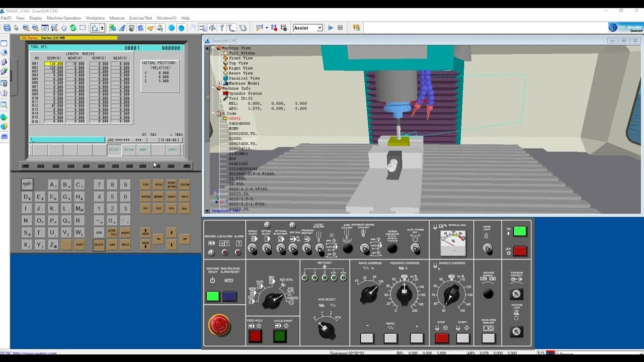The image size is (644, 362).
Task: Click the INPUT key
Action: pyautogui.click(x=125, y=245)
